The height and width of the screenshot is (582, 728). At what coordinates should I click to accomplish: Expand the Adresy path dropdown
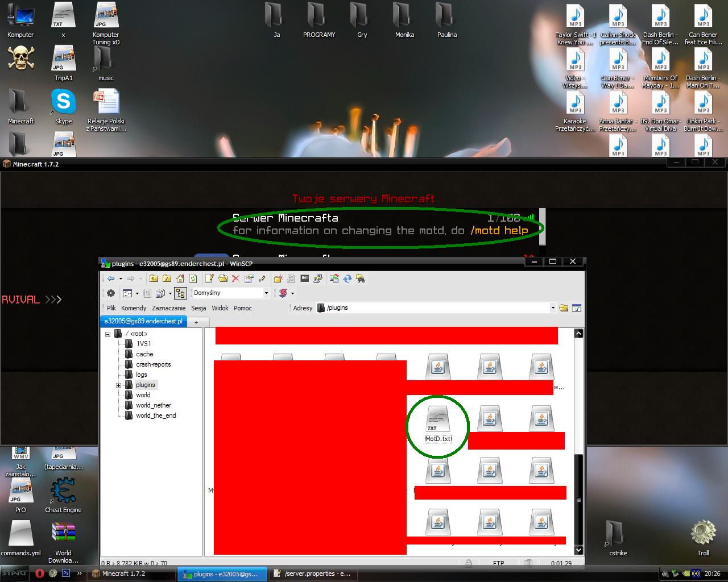[x=552, y=308]
